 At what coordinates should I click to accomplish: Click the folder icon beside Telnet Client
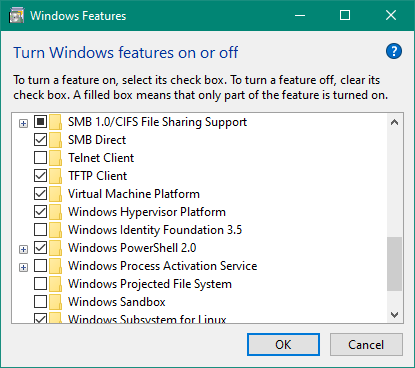click(56, 158)
